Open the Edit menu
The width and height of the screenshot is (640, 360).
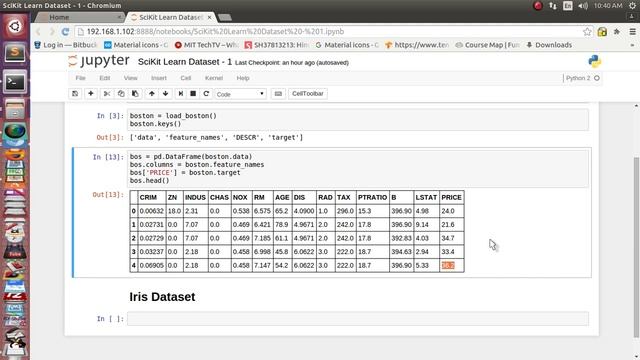tap(104, 78)
